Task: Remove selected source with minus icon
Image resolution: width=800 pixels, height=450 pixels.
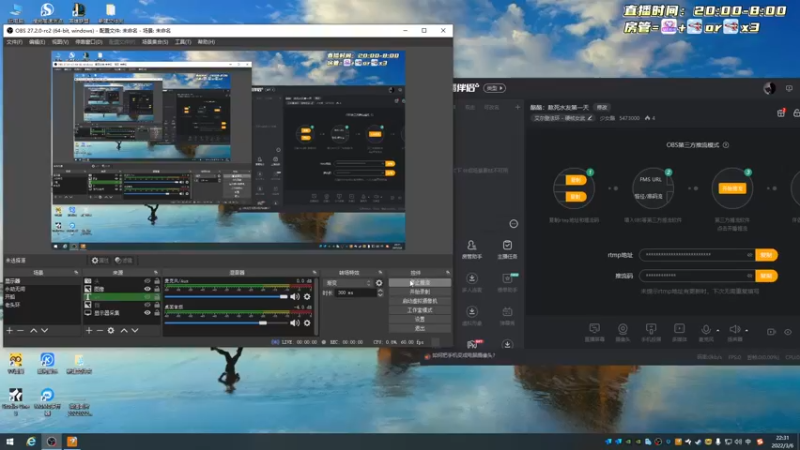Action: 99,331
